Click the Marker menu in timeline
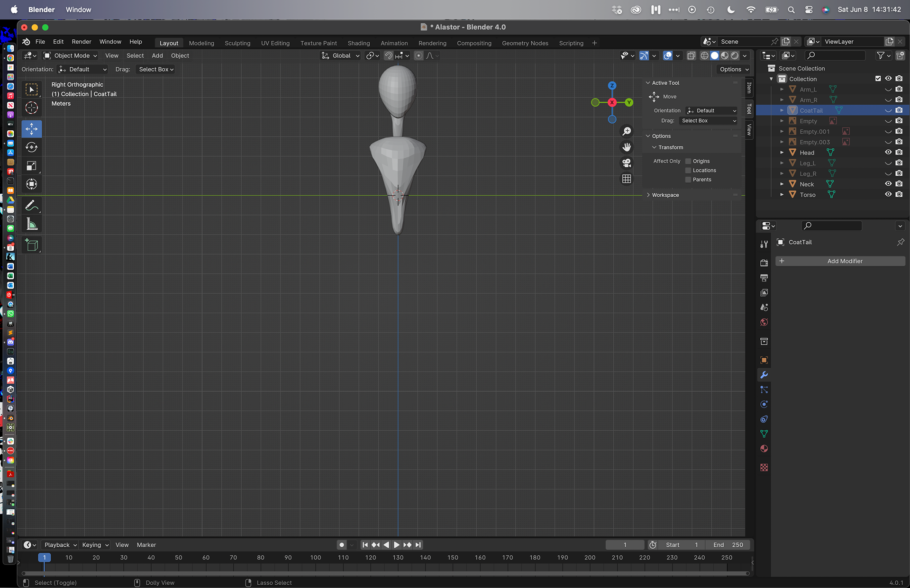This screenshot has width=910, height=588. pyautogui.click(x=146, y=545)
